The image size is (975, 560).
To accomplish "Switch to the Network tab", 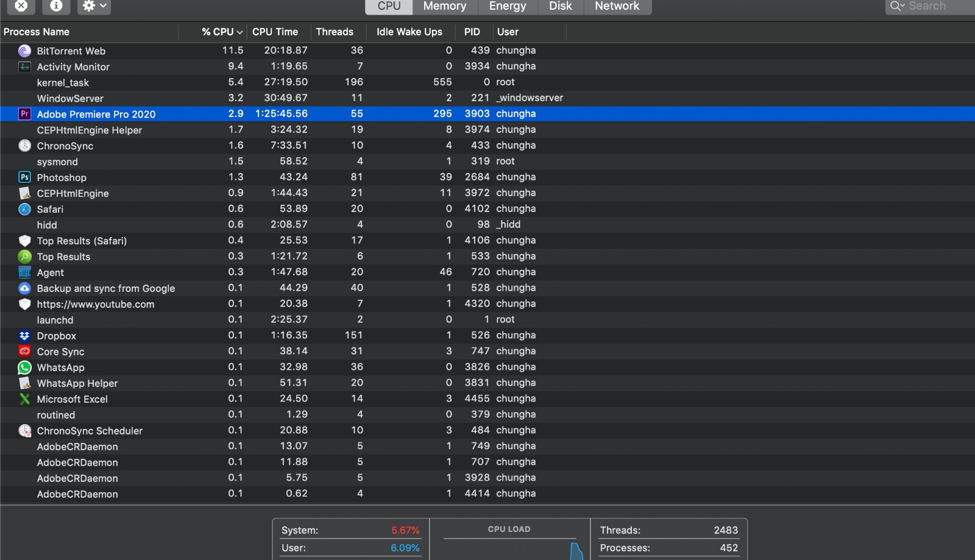I will click(617, 6).
